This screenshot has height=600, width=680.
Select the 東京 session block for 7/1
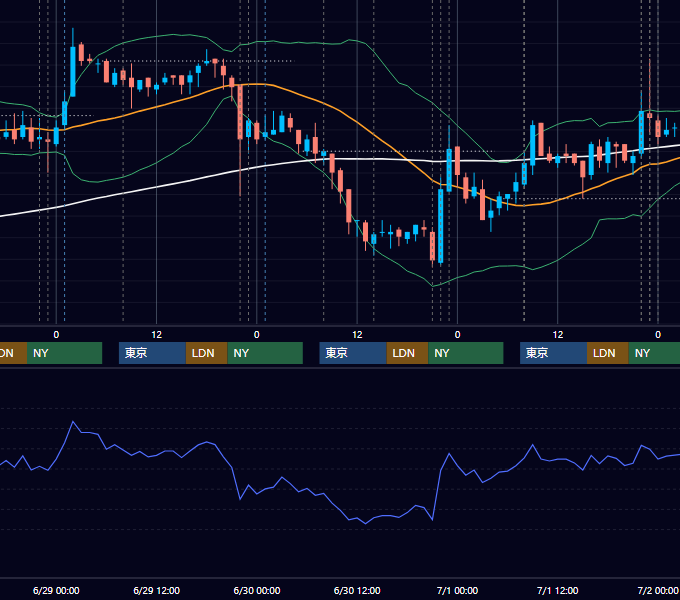[553, 353]
